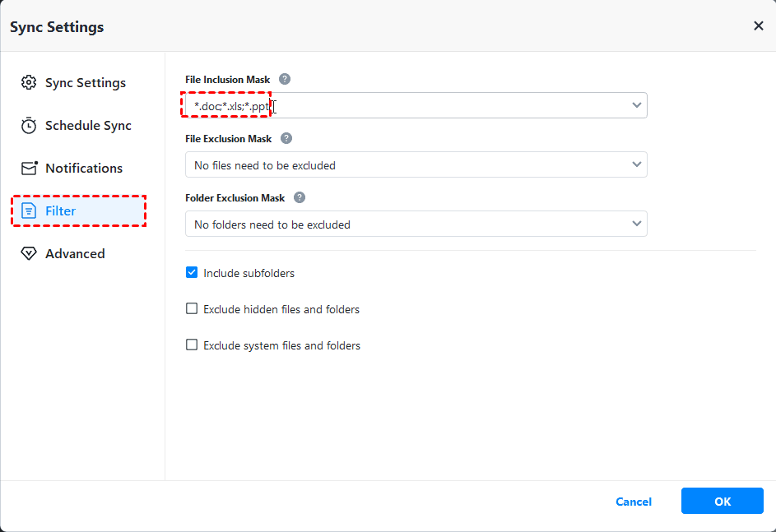Click the Advanced diamond icon
Viewport: 776px width, 532px height.
pyautogui.click(x=29, y=254)
